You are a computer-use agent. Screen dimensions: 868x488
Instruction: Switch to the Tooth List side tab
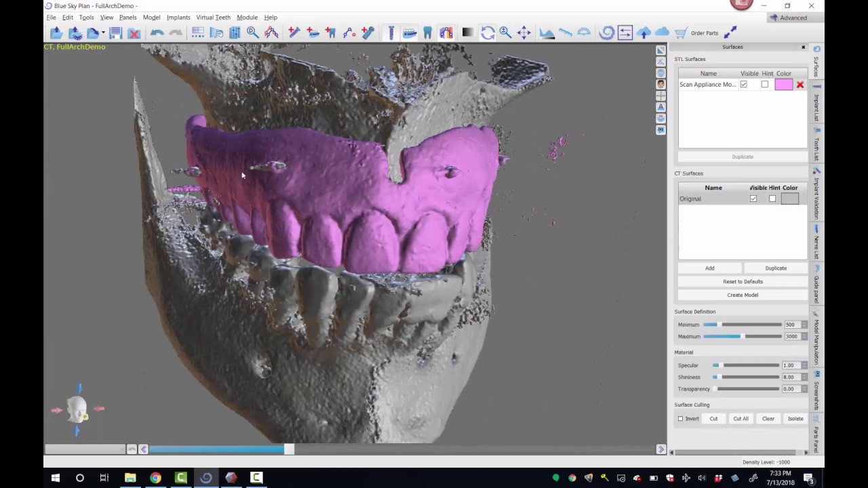(816, 146)
